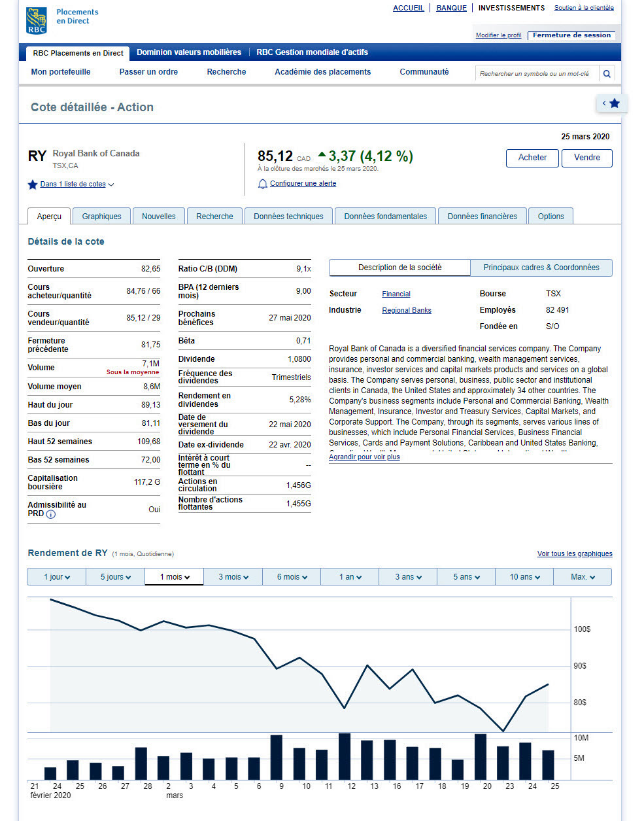The width and height of the screenshot is (644, 821).
Task: Select the RBC Placements en Direct tab
Action: coord(78,53)
